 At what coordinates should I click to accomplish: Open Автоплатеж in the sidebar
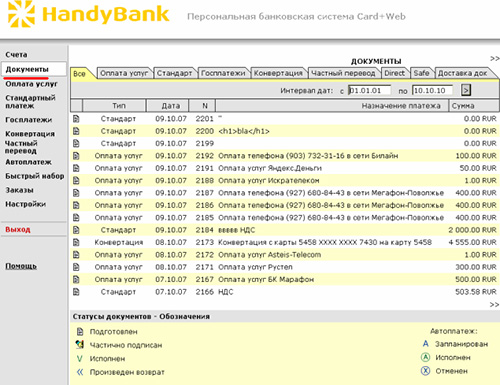28,162
